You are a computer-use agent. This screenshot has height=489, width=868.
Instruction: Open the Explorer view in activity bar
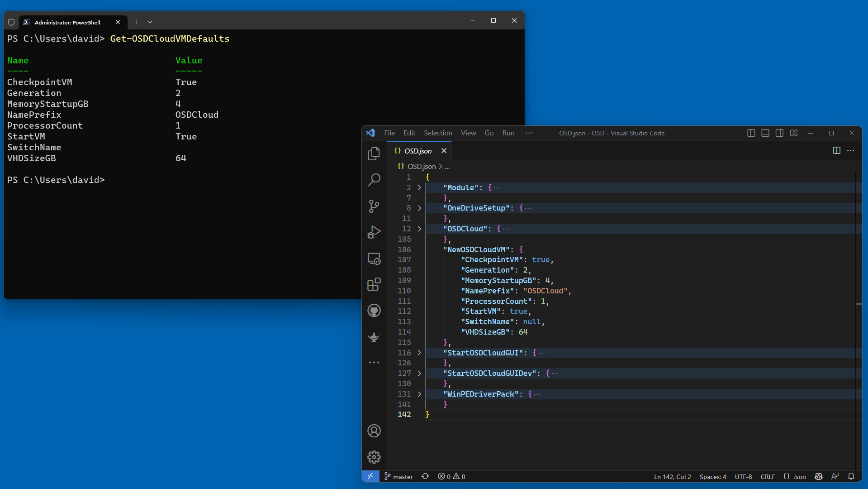374,154
